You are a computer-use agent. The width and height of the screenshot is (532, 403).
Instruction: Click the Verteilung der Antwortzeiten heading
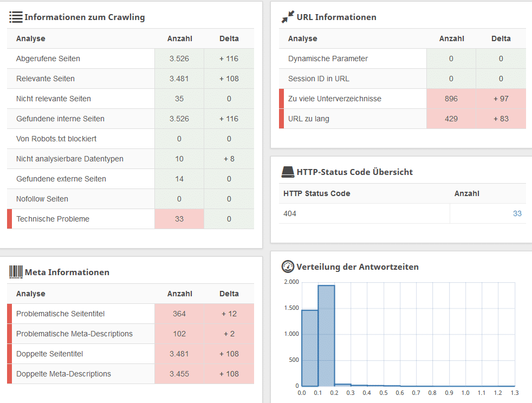click(x=357, y=266)
